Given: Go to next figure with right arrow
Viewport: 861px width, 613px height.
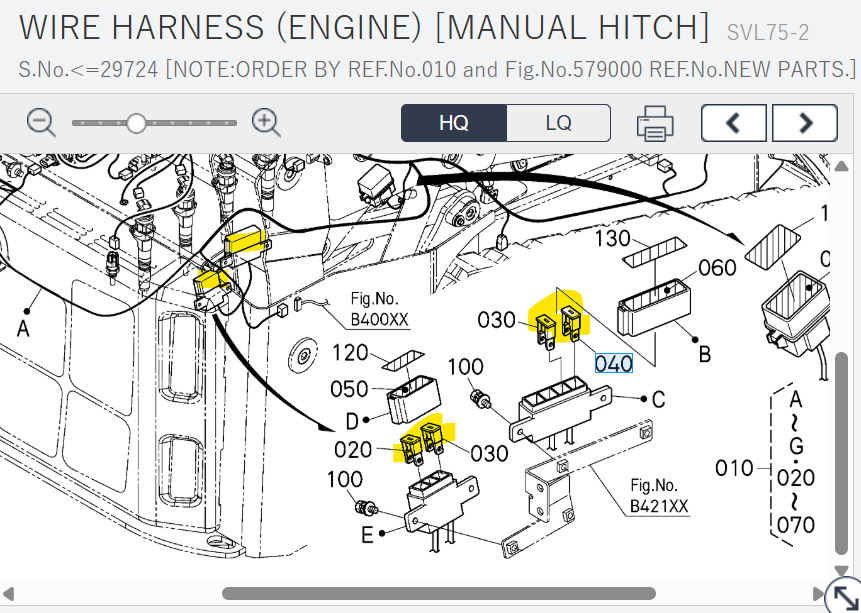Looking at the screenshot, I should coord(804,123).
